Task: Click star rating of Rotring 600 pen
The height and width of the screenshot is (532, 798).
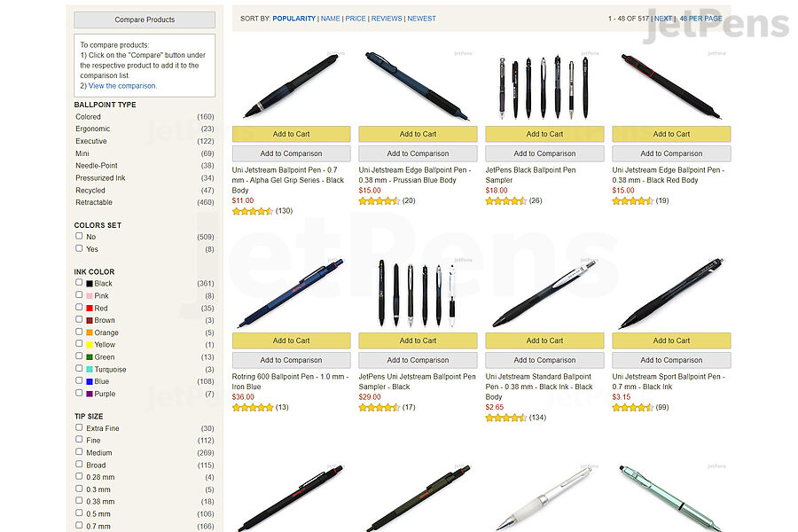Action: [x=253, y=407]
